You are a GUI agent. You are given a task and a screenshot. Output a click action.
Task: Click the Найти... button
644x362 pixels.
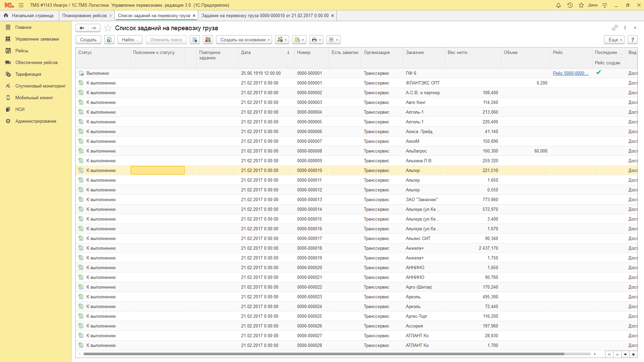tap(130, 40)
